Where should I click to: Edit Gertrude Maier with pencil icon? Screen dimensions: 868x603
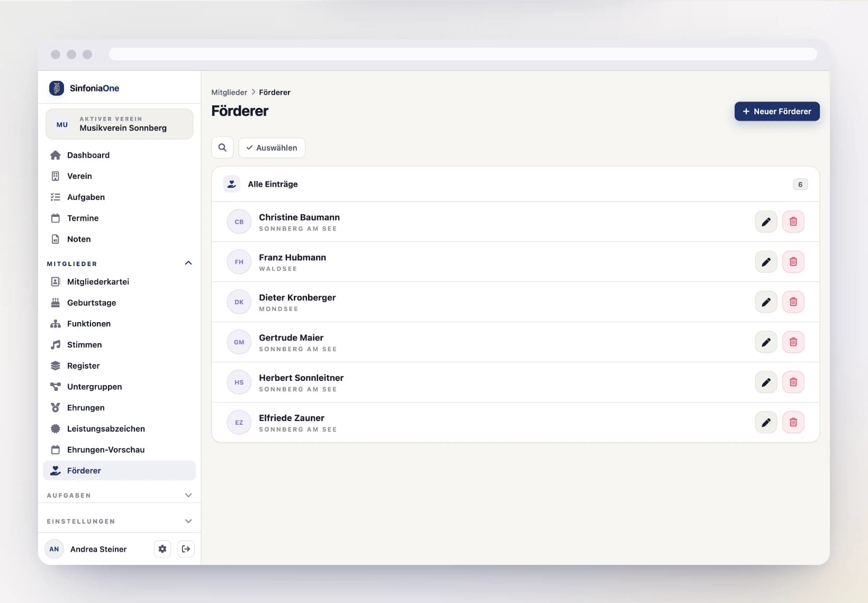[766, 342]
